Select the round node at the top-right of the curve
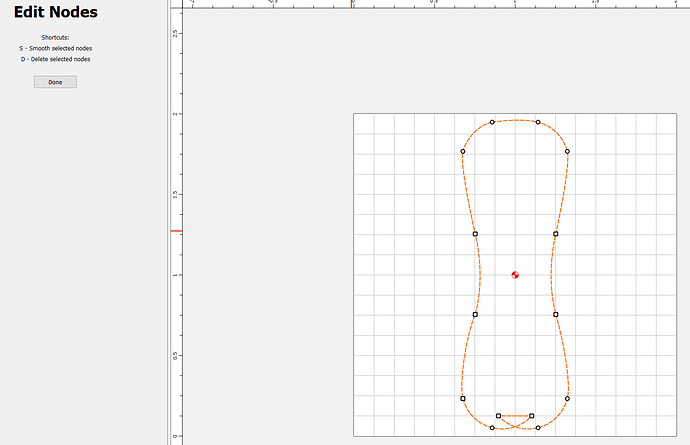This screenshot has height=445, width=690. (538, 122)
